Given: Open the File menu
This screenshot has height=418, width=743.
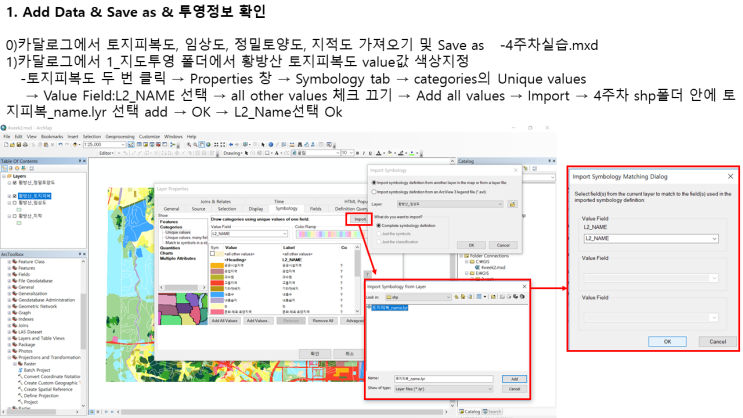Looking at the screenshot, I should coord(7,136).
